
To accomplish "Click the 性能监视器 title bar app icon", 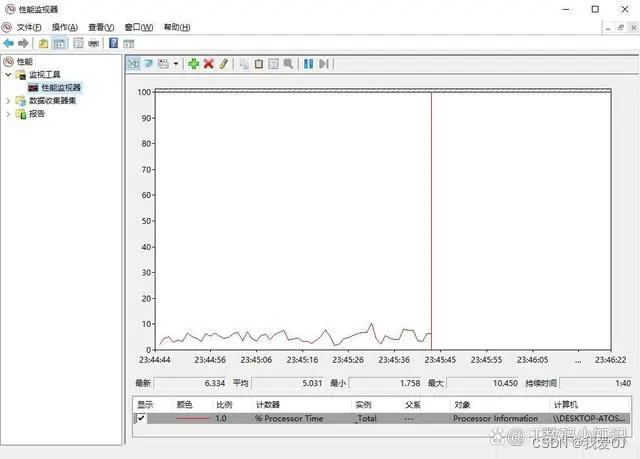I will (x=10, y=9).
